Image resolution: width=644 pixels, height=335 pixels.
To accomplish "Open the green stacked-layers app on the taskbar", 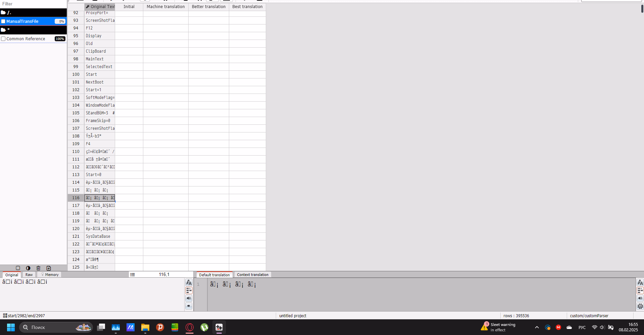I will [175, 327].
